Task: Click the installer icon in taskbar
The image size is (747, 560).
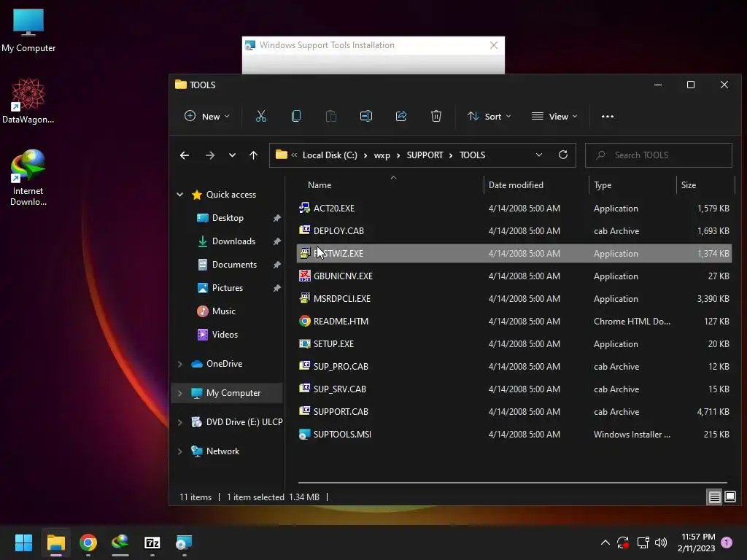Action: pos(184,542)
